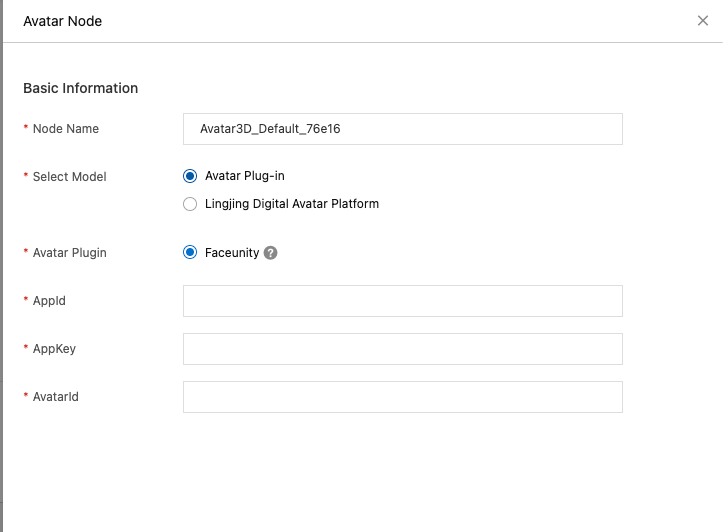The width and height of the screenshot is (723, 532).
Task: Close the Avatar Node dialog
Action: (703, 21)
